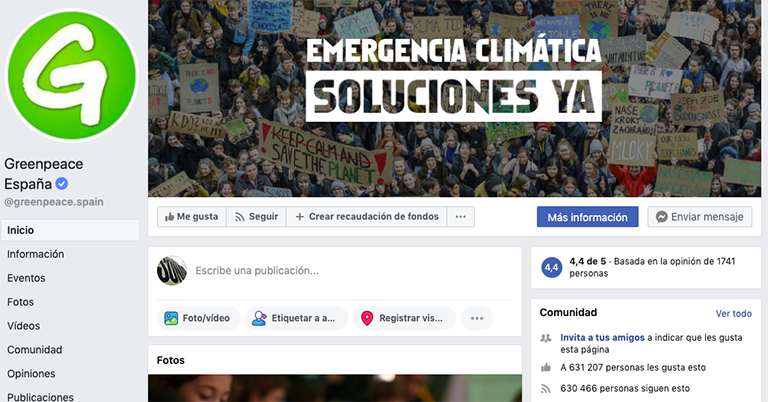This screenshot has height=402, width=768.
Task: Click the 4,4 rating circle badge
Action: pos(552,267)
